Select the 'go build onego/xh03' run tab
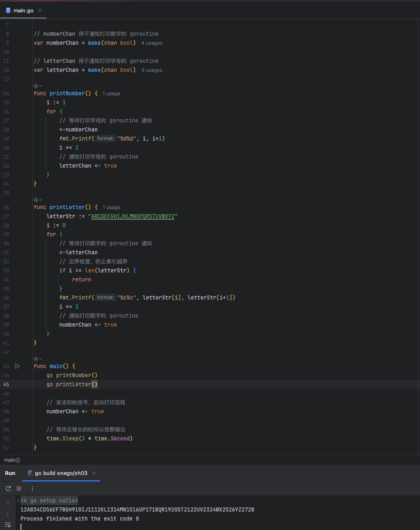The width and height of the screenshot is (420, 530). coord(61,473)
